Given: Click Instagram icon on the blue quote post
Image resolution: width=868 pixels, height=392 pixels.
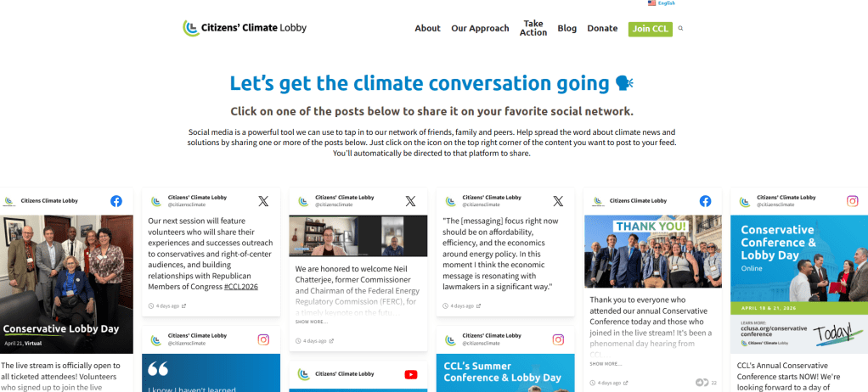Looking at the screenshot, I should point(263,339).
